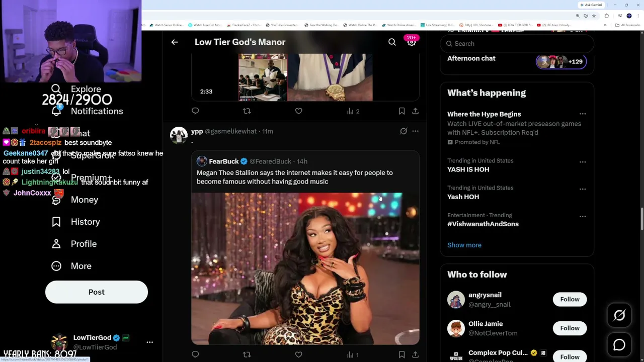Open the Grok floating button

coord(619,315)
